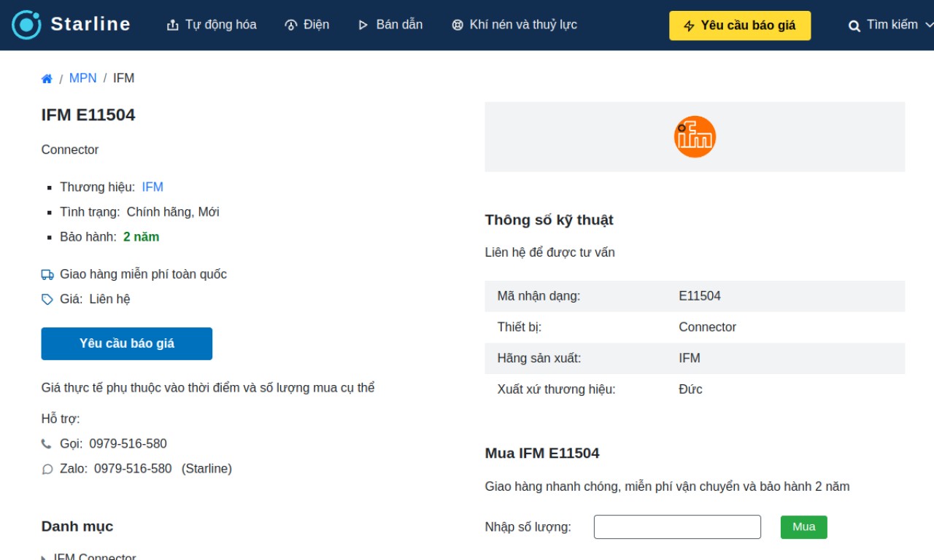Open the Tự động hóa menu

pos(212,25)
